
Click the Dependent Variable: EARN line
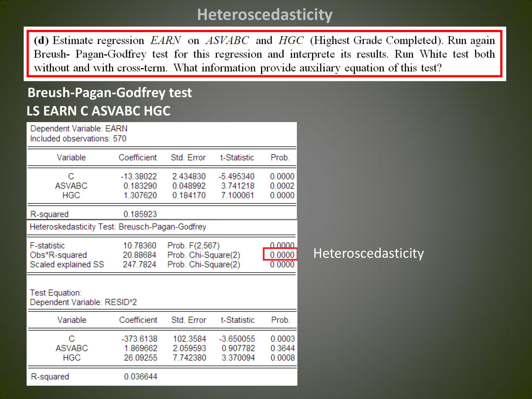click(79, 128)
